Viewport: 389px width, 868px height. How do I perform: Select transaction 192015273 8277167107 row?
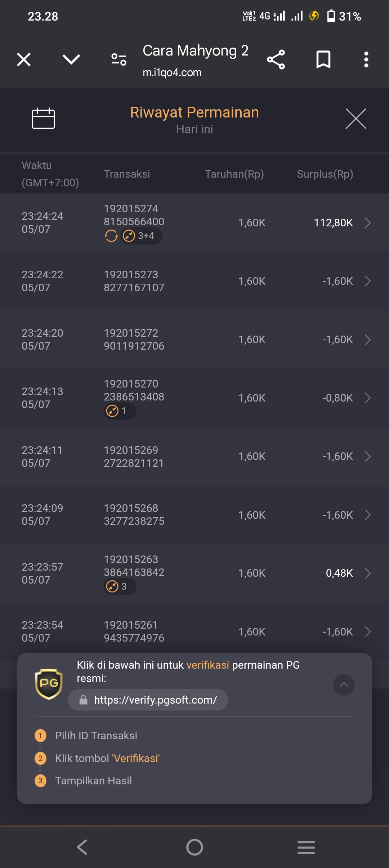tap(194, 281)
